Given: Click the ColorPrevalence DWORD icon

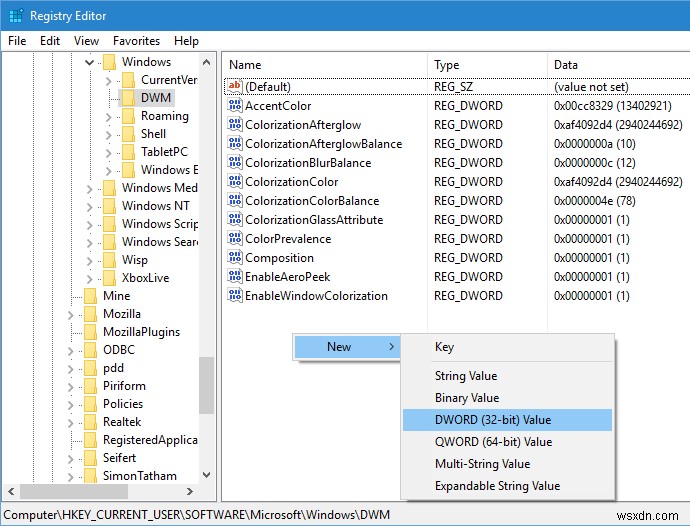Looking at the screenshot, I should pos(235,238).
